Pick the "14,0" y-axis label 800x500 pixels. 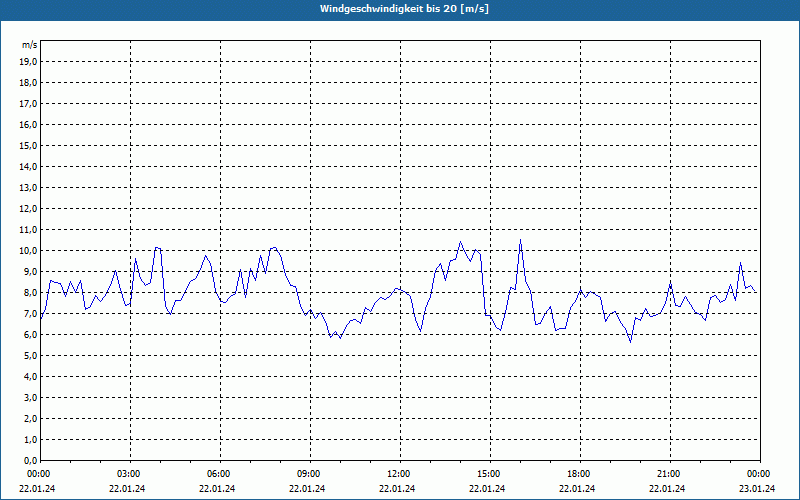tap(29, 167)
